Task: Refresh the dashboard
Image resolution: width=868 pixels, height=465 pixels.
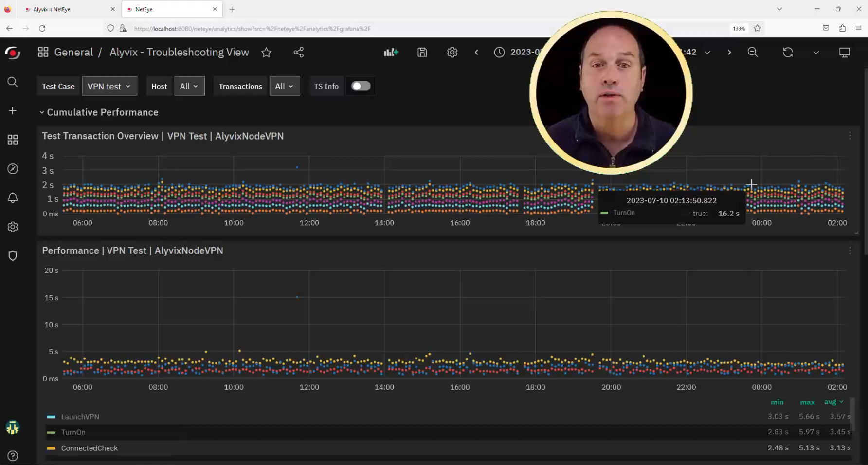Action: (788, 52)
